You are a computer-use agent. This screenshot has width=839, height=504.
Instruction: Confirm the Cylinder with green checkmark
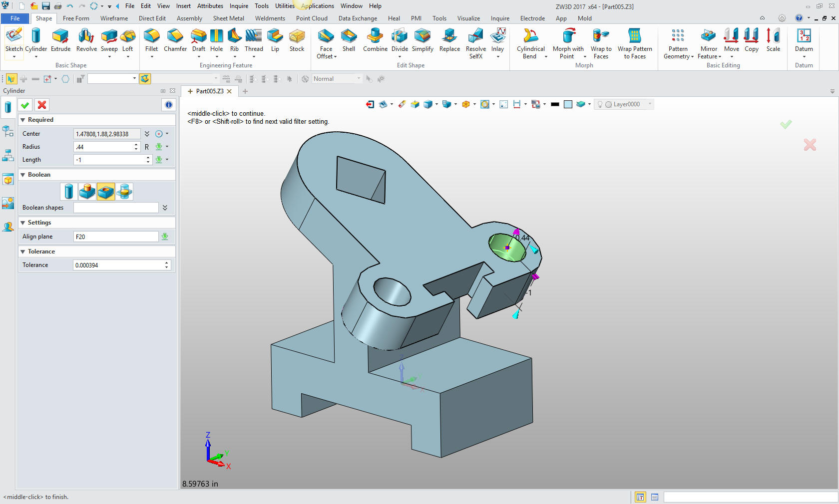pyautogui.click(x=25, y=105)
